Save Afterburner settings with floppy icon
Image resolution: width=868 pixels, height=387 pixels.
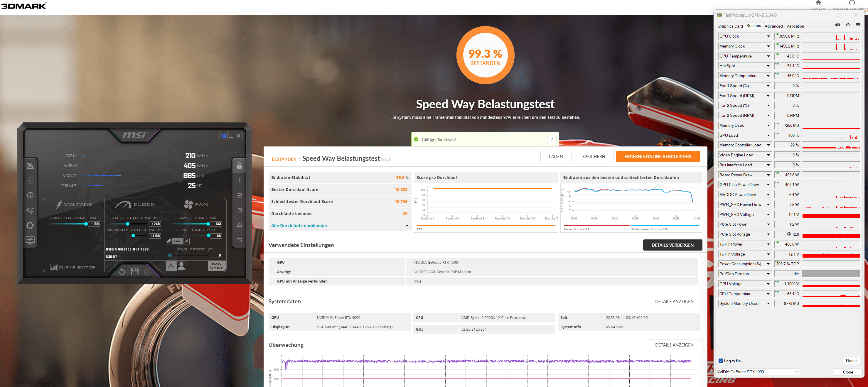pos(135,271)
